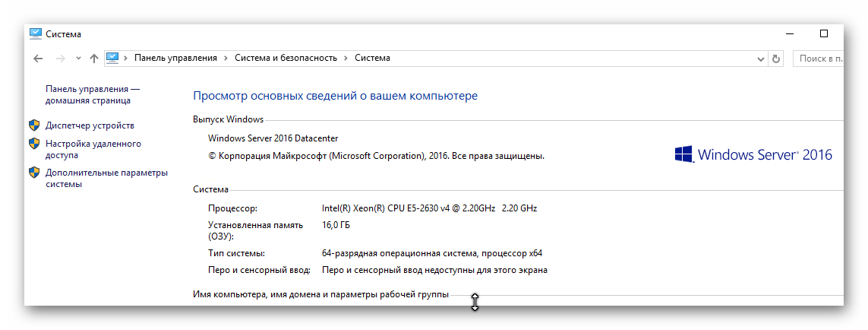Click the shield icon beside Дополнительные параметры системы
This screenshot has height=330, width=868.
tap(34, 173)
